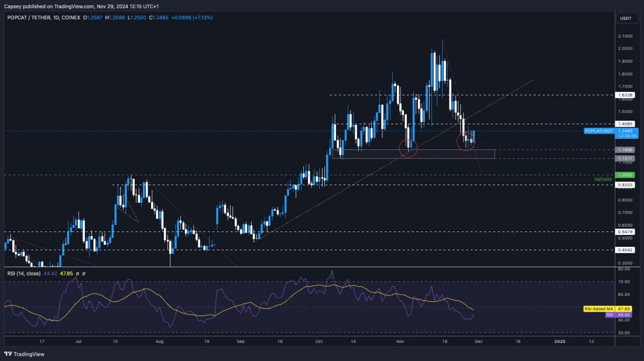
Task: Click the 2025 label on the time axis
Action: click(x=561, y=341)
